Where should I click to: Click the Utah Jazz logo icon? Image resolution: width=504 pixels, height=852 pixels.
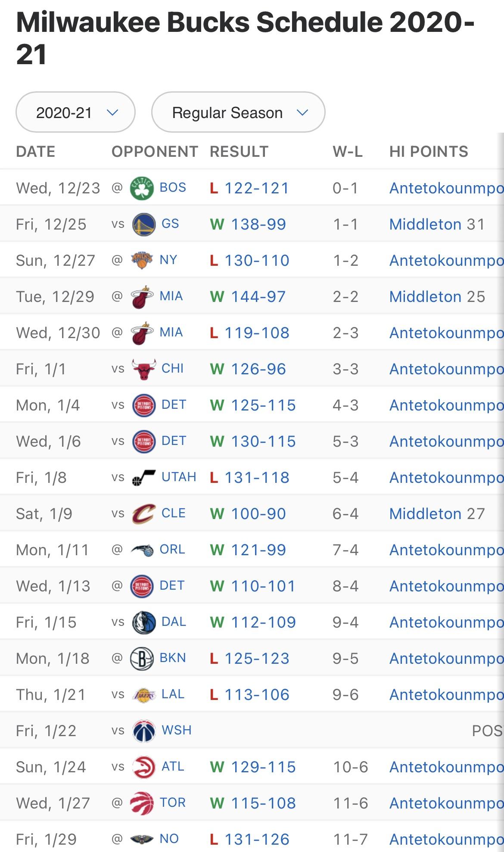point(144,478)
